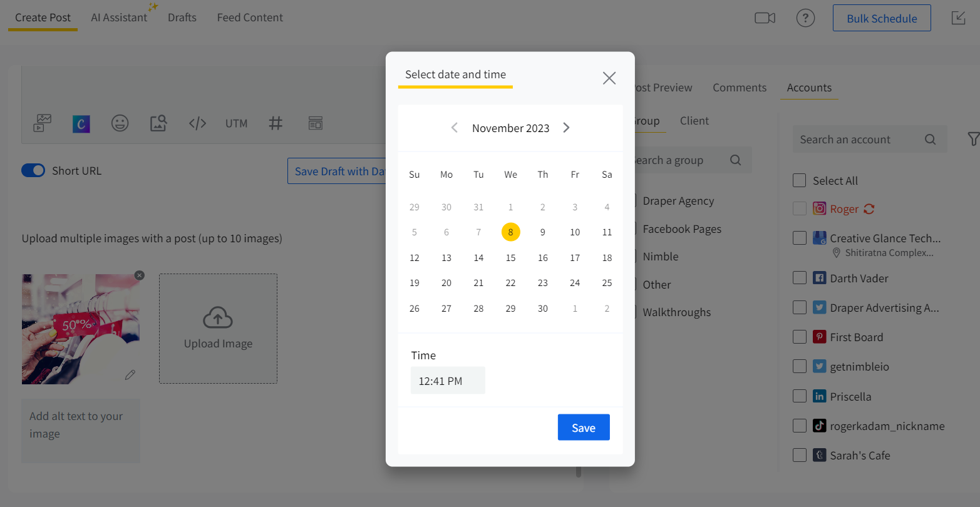Toggle the Short URL switch off
Image resolution: width=980 pixels, height=507 pixels.
coord(33,171)
